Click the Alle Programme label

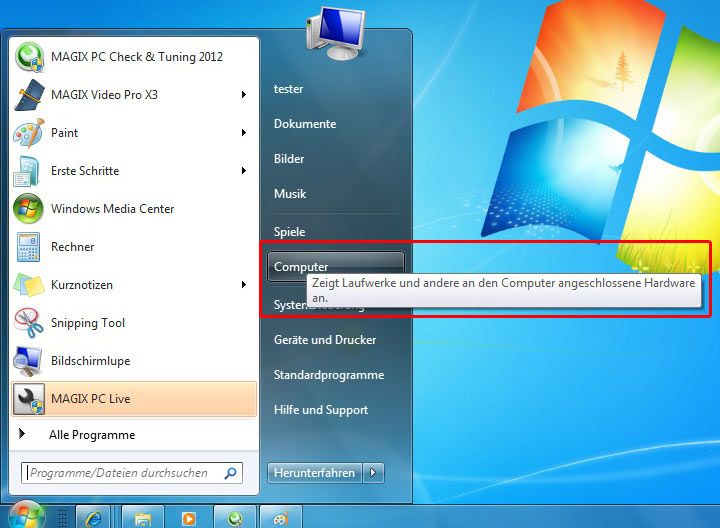[x=92, y=435]
